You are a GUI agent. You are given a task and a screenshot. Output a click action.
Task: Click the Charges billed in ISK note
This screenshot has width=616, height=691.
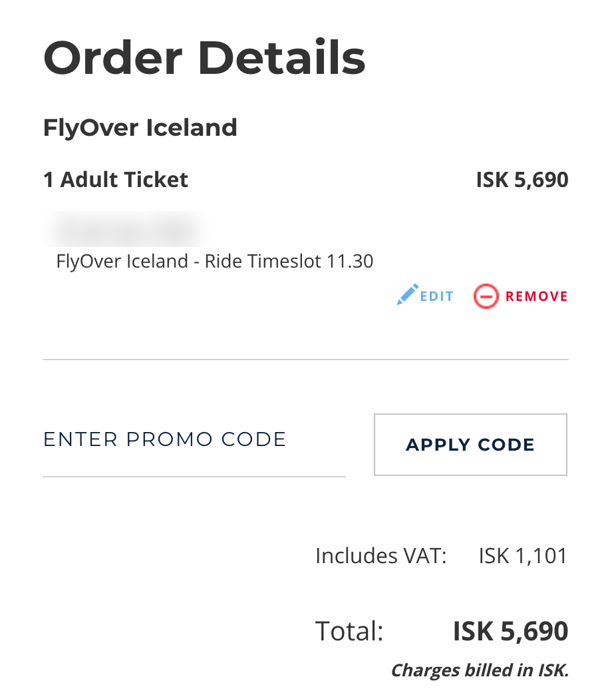[x=480, y=670]
